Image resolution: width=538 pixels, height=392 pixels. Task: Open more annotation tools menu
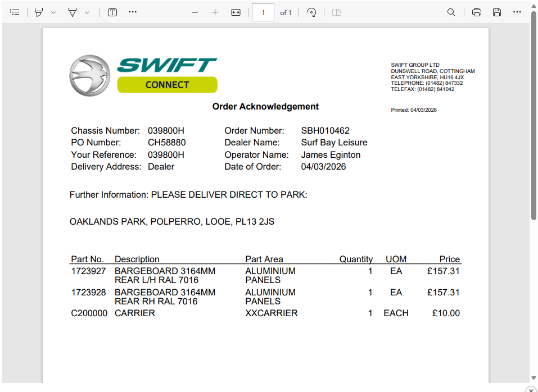tap(133, 12)
